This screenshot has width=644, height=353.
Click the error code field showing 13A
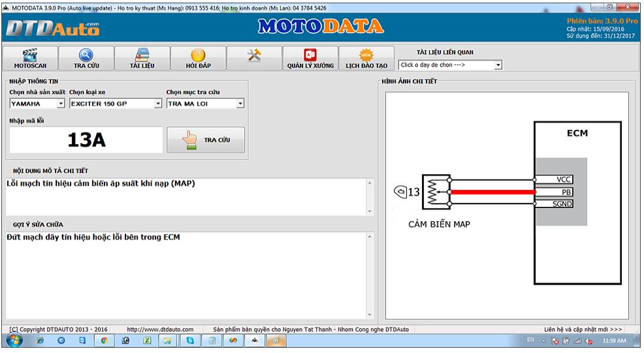click(86, 140)
